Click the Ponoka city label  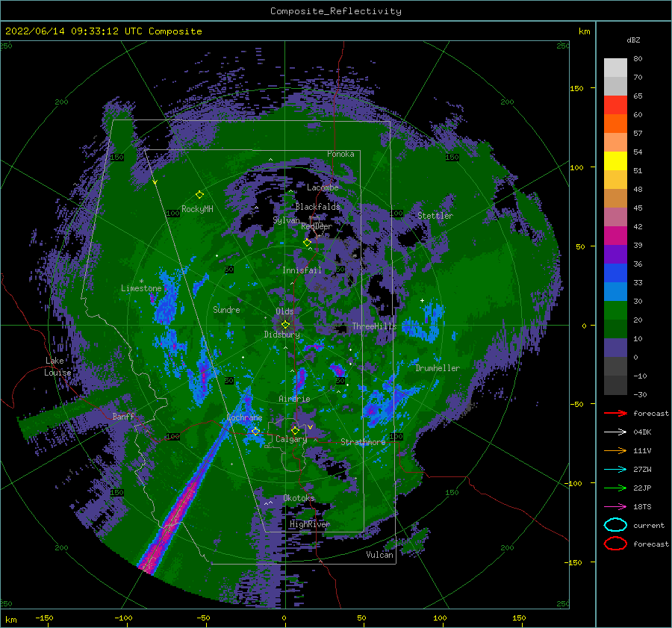point(340,154)
